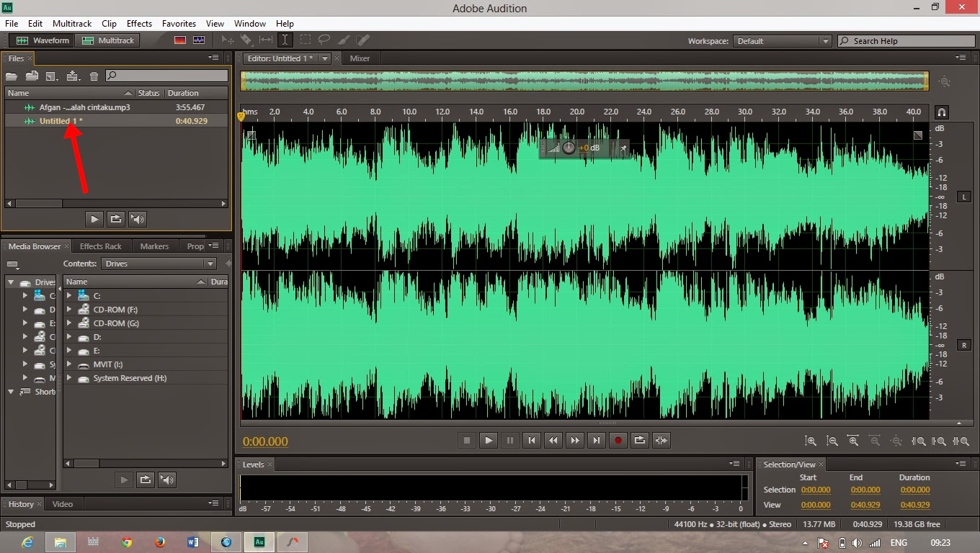Click the Open File folder icon in Files panel
Viewport: 980px width, 553px height.
tap(12, 76)
